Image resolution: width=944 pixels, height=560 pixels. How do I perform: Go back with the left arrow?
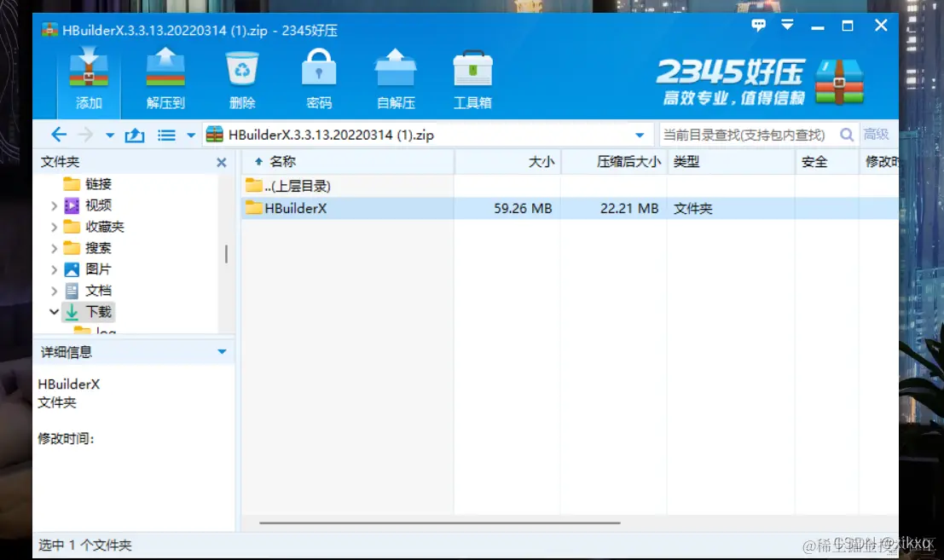coord(58,135)
